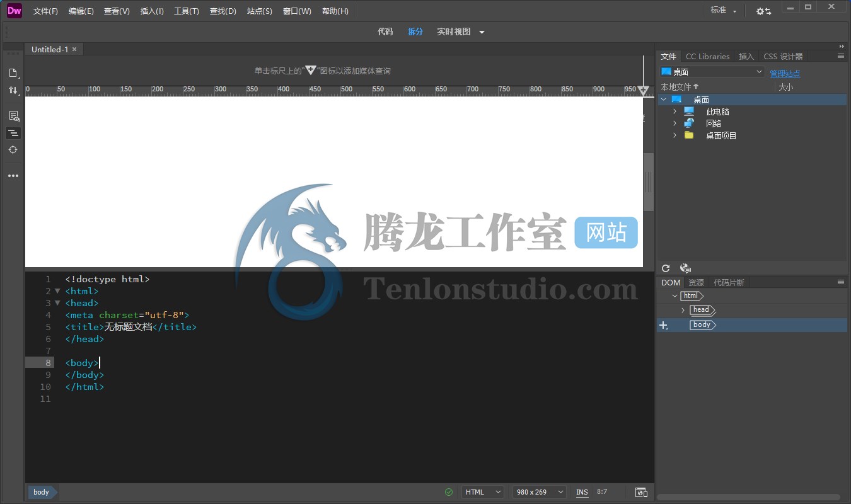Toggle the INS insert mode indicator
Image resolution: width=851 pixels, height=504 pixels.
pyautogui.click(x=582, y=492)
